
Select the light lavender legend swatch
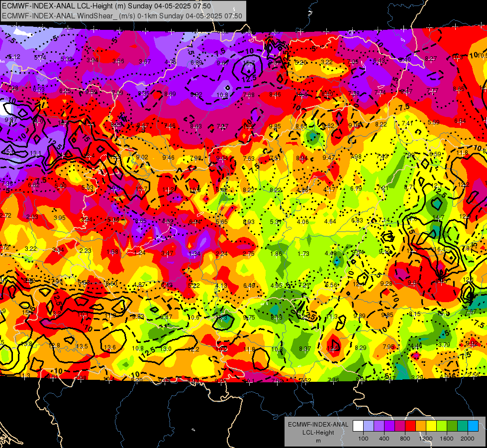pos(369,426)
